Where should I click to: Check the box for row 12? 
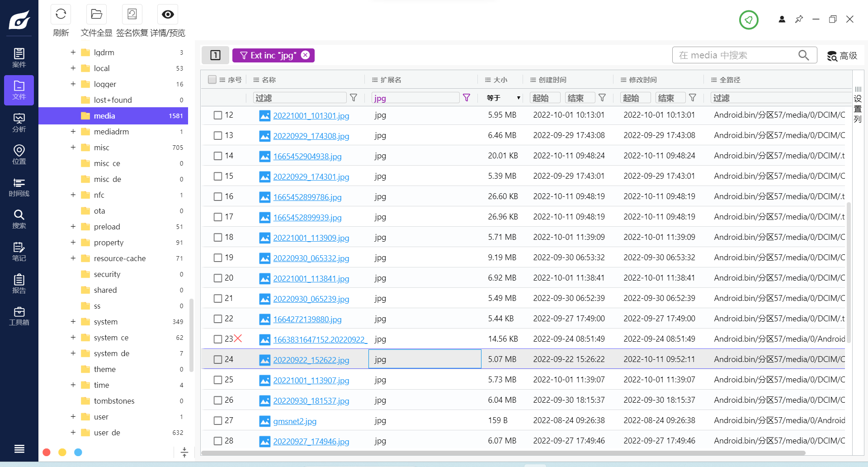point(218,115)
